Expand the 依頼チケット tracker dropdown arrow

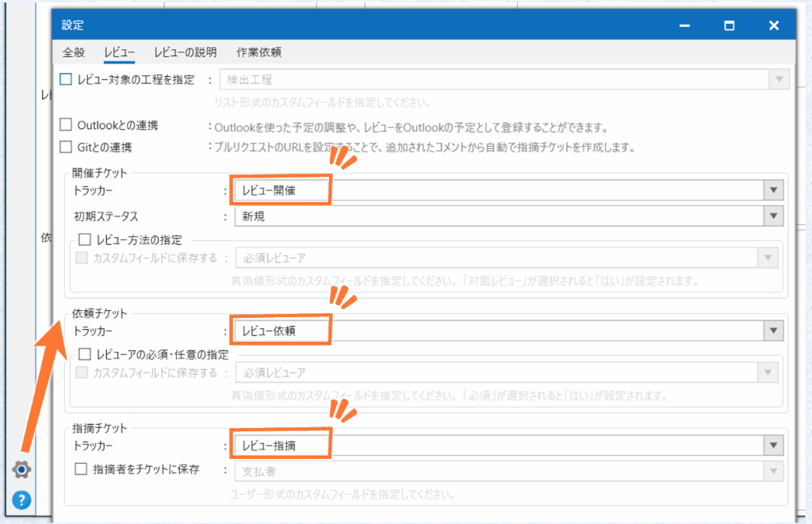click(773, 331)
